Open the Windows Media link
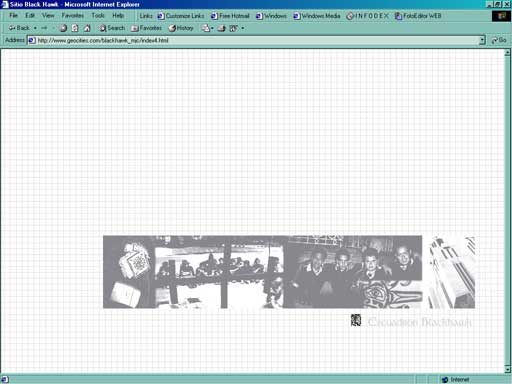The image size is (512, 384). (x=317, y=16)
